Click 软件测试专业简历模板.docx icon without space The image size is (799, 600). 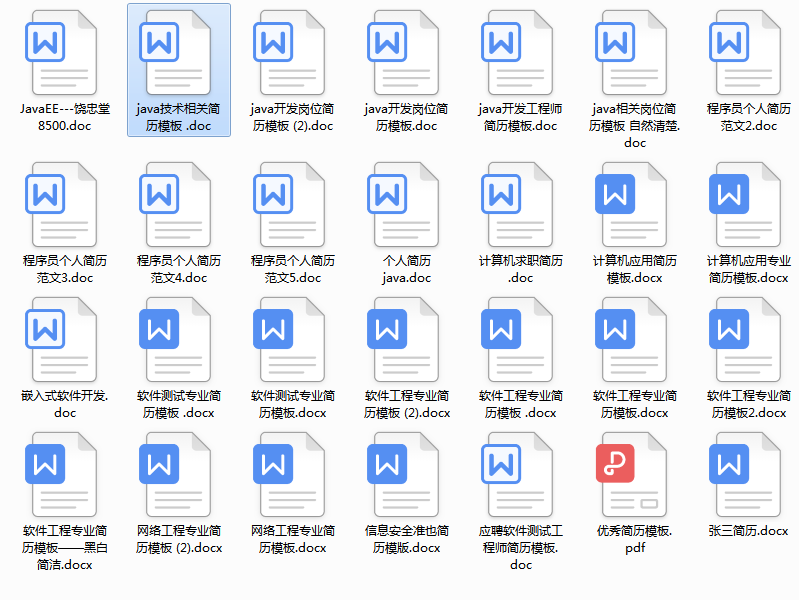pos(289,340)
